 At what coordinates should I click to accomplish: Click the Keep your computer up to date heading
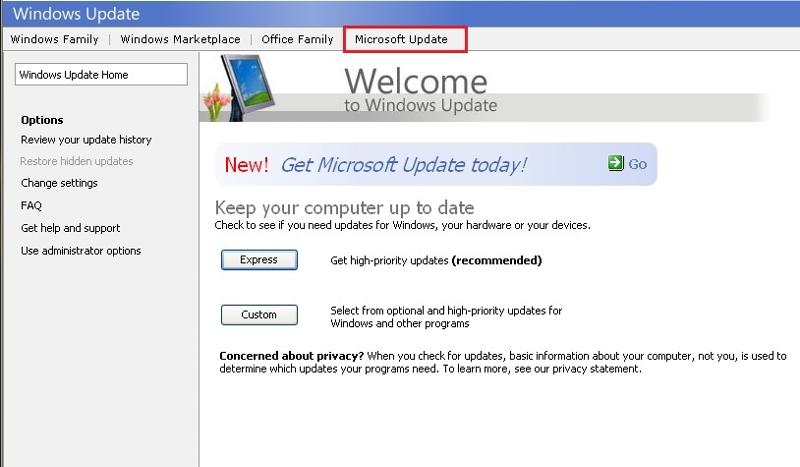click(x=344, y=208)
